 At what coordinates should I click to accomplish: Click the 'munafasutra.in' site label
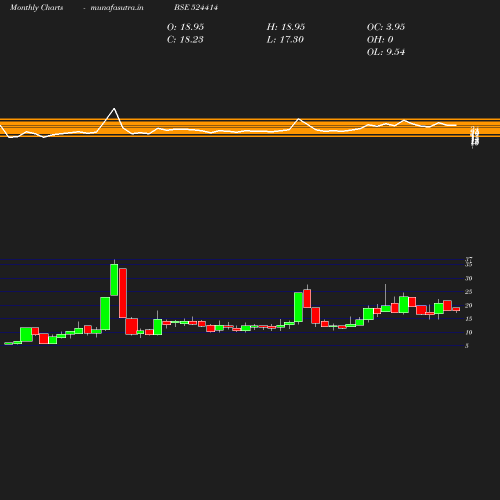point(117,7)
